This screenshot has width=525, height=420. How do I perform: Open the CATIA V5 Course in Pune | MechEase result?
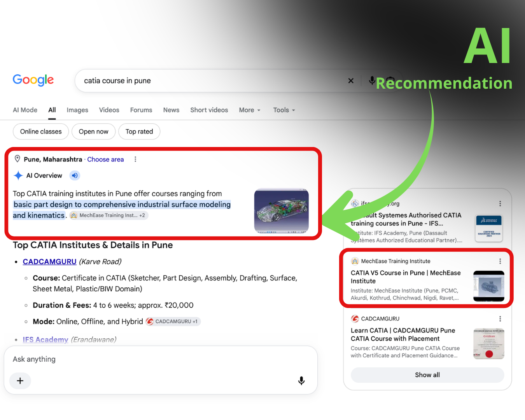coord(406,277)
